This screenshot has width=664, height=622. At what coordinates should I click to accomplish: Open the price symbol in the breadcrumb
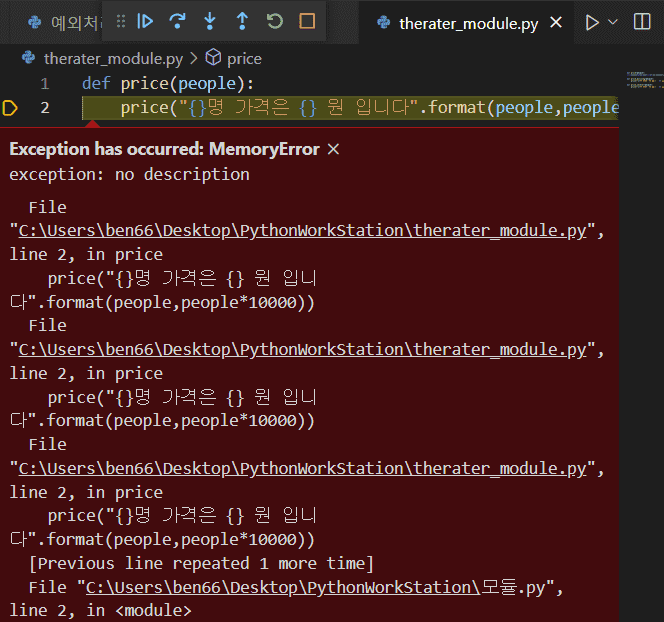[244, 58]
